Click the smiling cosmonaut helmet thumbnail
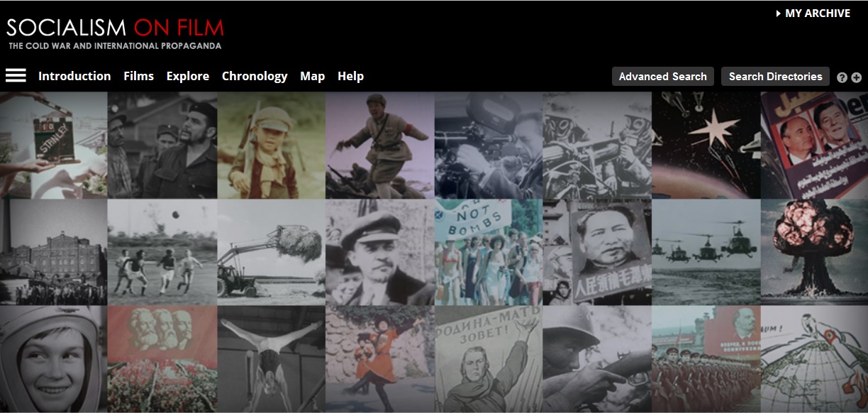The image size is (868, 413). click(53, 359)
